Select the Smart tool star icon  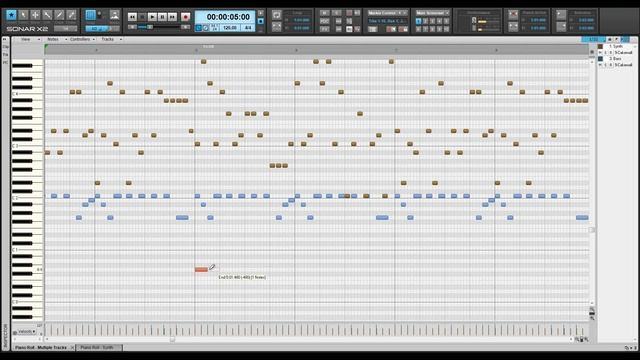11,15
